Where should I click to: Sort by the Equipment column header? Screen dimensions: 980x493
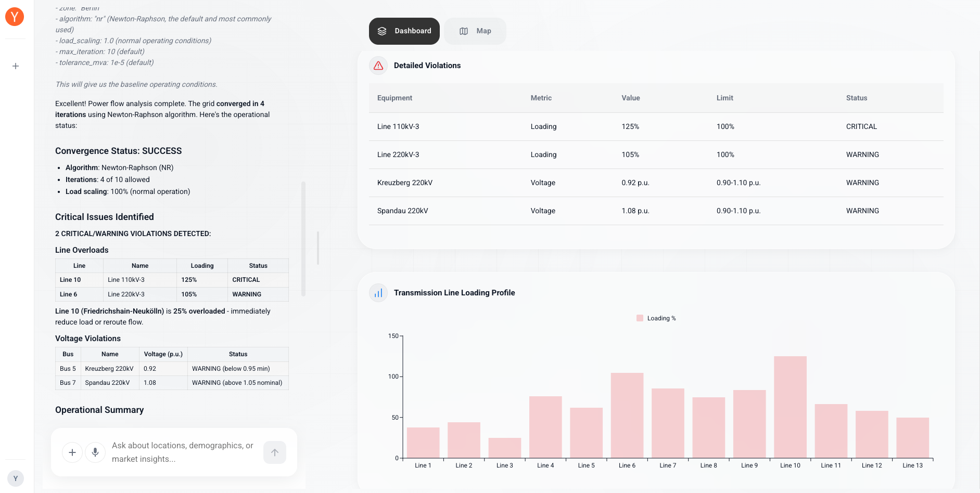[394, 98]
